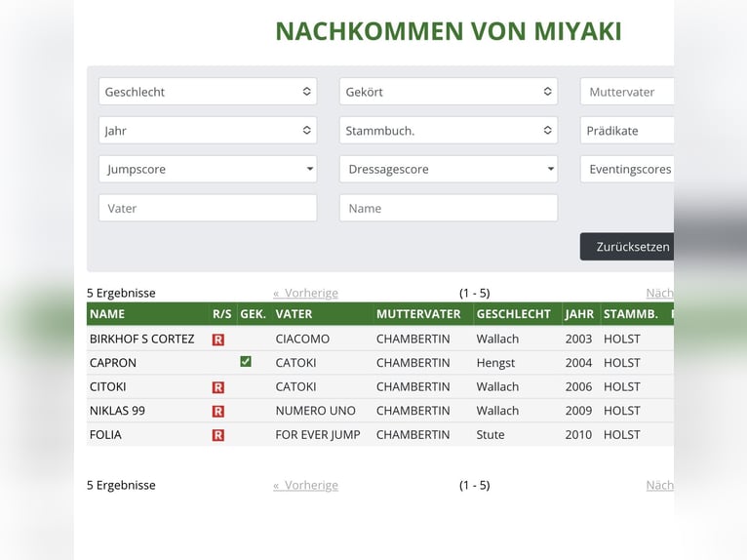The height and width of the screenshot is (560, 747).
Task: Sort by MUTTERVATER column header
Action: [x=418, y=314]
